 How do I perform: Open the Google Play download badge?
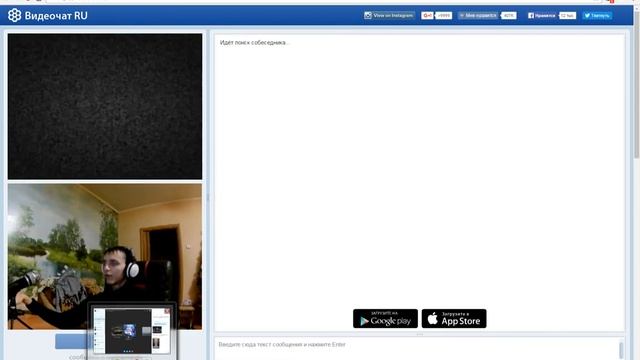(x=385, y=318)
